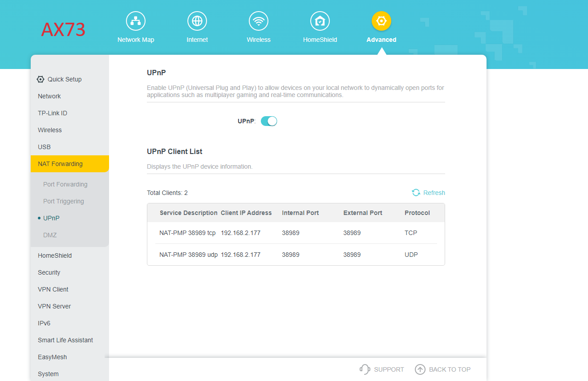This screenshot has height=381, width=588.
Task: Collapse the NAT Forwarding sidebar section
Action: pos(70,164)
